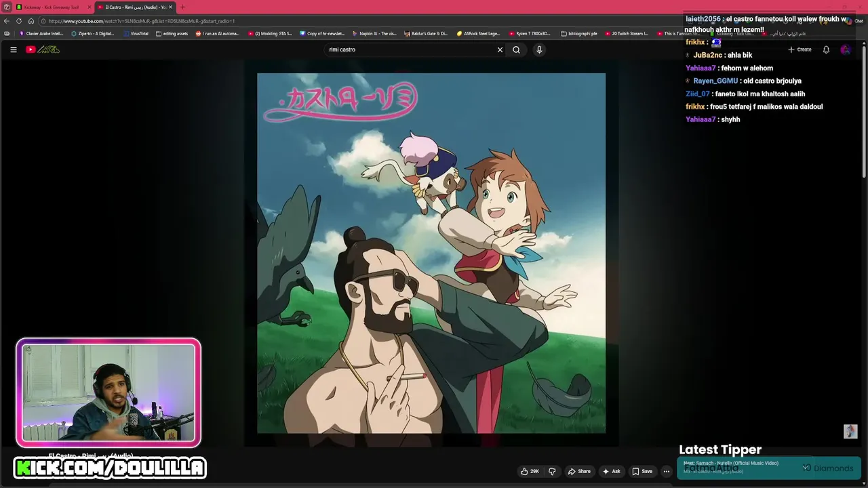The image size is (868, 488).
Task: Like the video showing 29K
Action: 530,471
